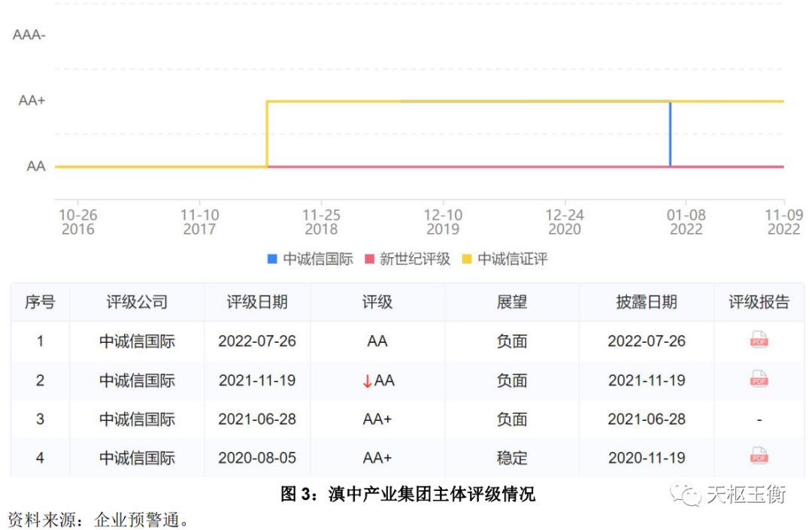
Task: Click the 稳定 outlook cell in row 4
Action: 511,458
